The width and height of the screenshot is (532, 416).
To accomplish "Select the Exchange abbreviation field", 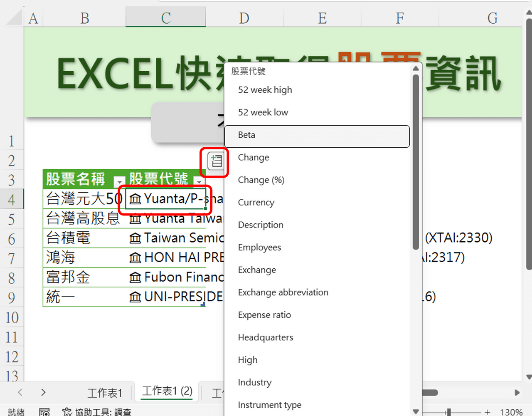I will coord(317,292).
